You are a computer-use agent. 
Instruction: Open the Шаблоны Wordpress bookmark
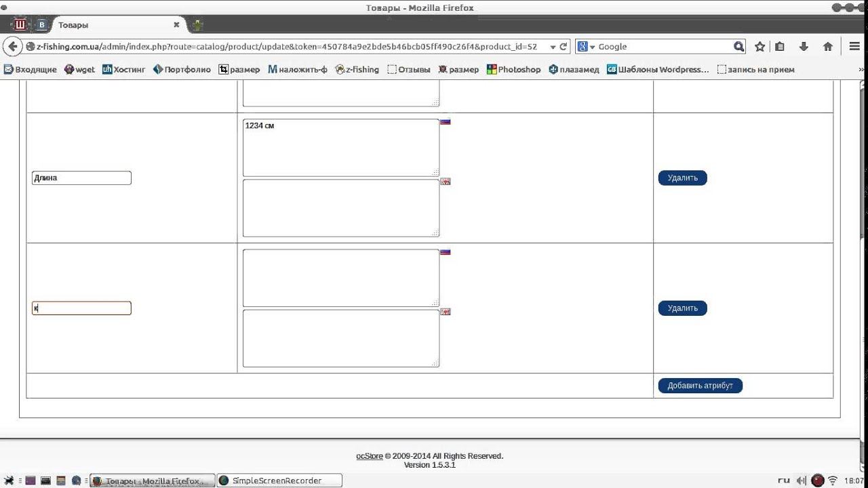click(x=658, y=69)
